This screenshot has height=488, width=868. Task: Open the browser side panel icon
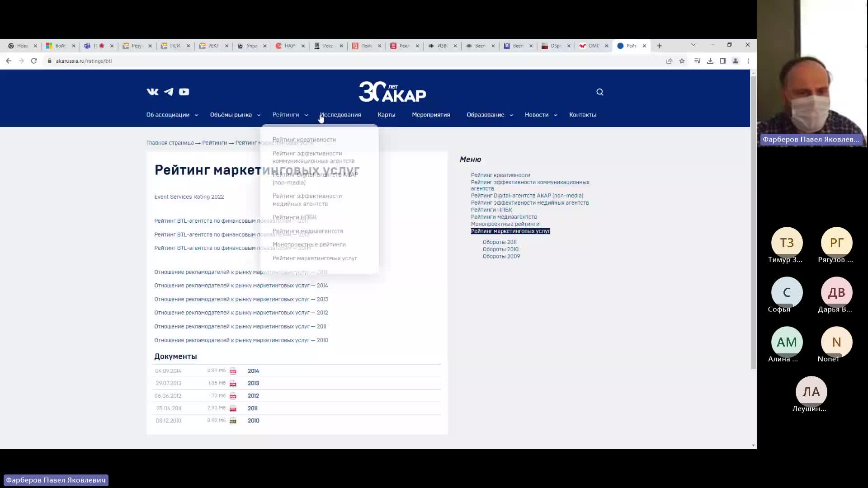coord(723,61)
